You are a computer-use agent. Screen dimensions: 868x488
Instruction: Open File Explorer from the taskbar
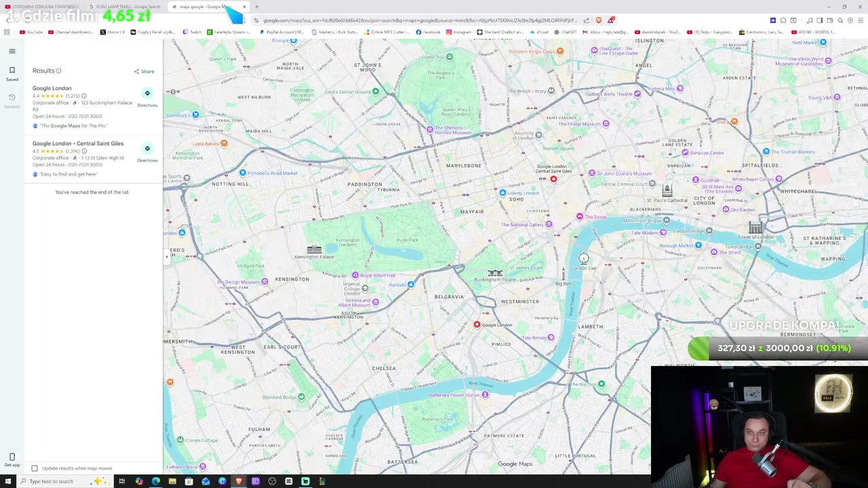(x=172, y=481)
